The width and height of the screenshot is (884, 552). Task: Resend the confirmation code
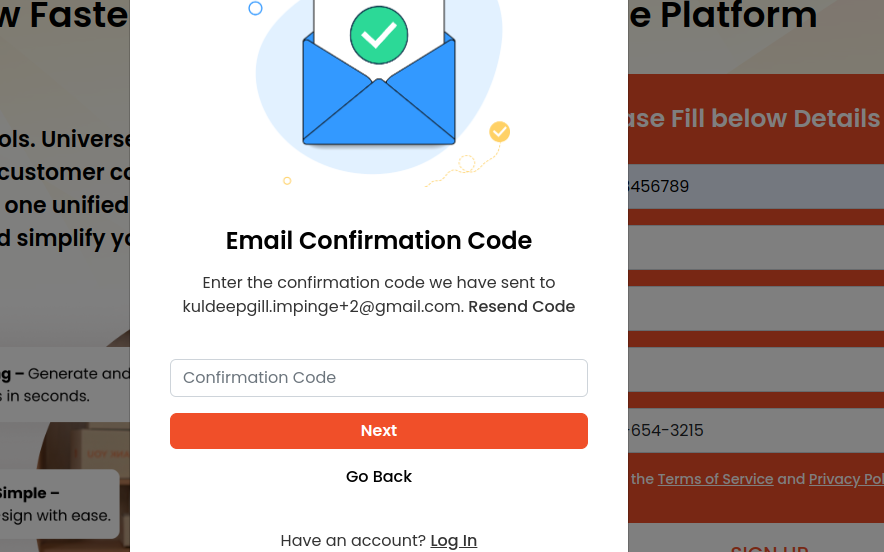[x=521, y=307]
